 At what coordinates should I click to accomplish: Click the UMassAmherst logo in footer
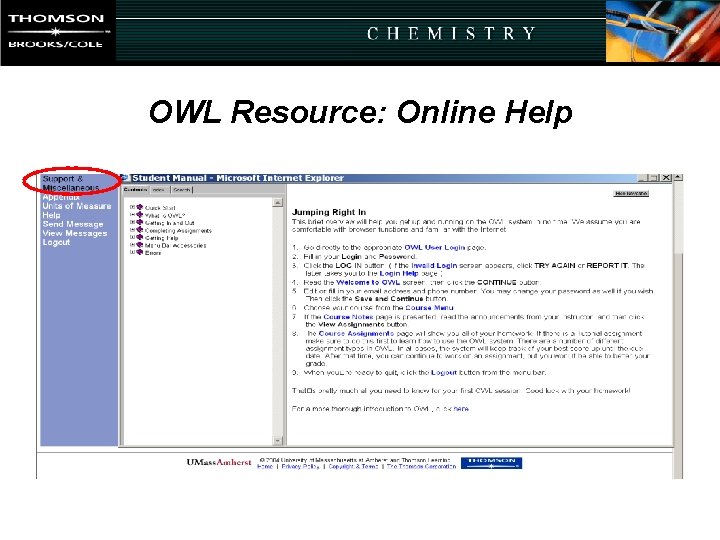pos(219,462)
